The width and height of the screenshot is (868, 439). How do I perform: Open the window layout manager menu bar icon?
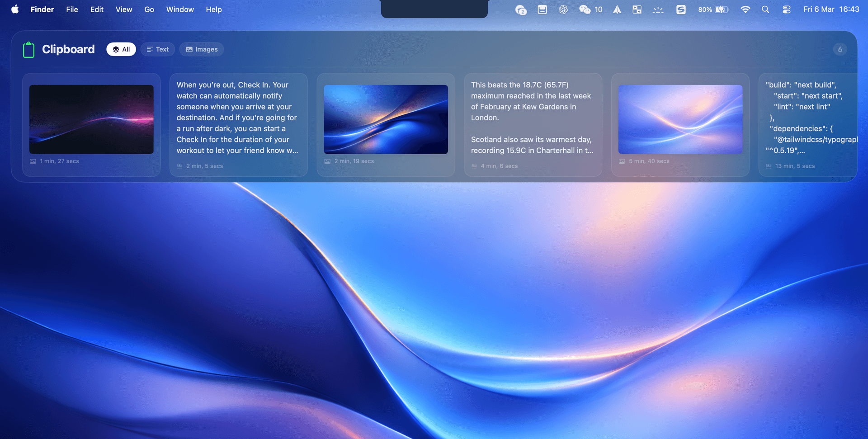(637, 9)
